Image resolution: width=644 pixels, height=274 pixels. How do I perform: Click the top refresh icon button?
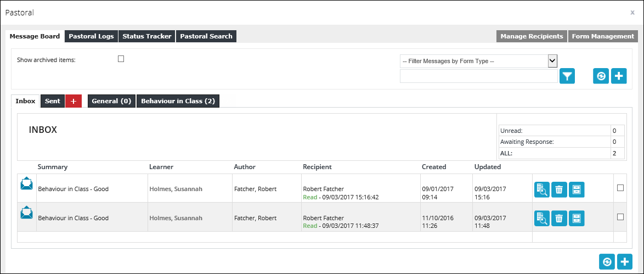[x=601, y=76]
